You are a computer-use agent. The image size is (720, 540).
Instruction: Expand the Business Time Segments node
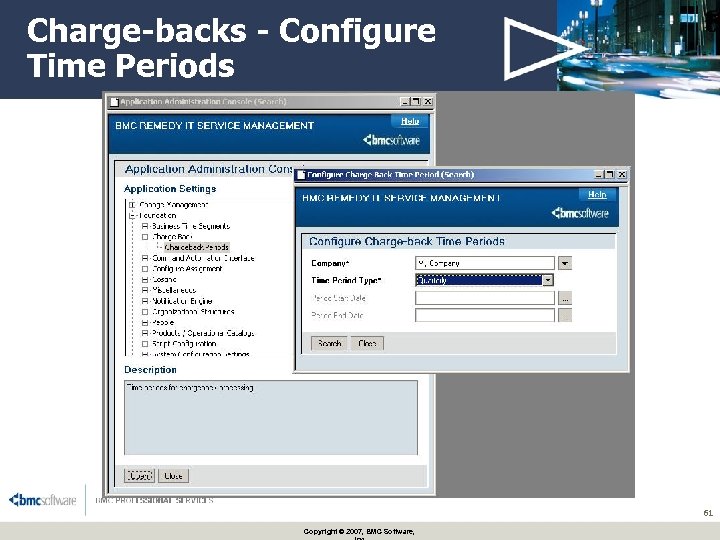coord(145,226)
